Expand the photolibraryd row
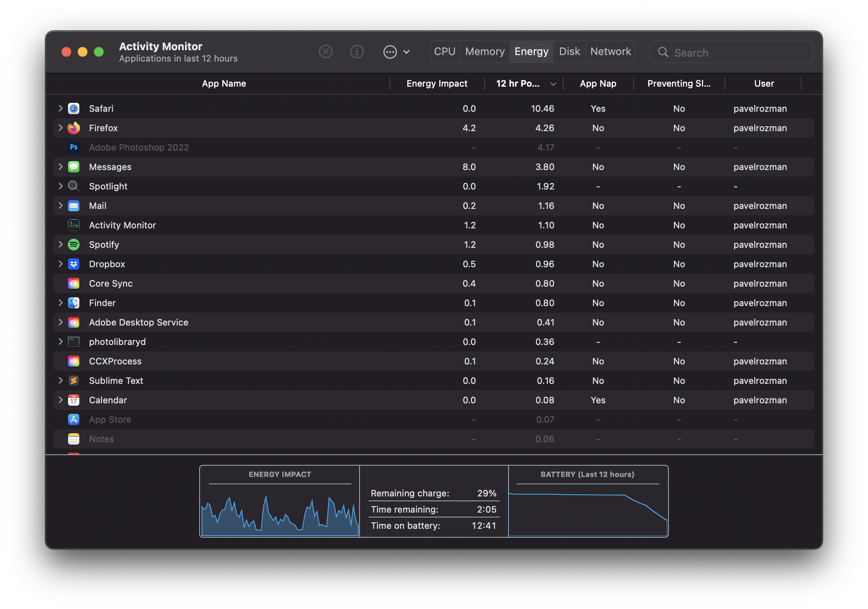The width and height of the screenshot is (868, 609). click(x=60, y=341)
